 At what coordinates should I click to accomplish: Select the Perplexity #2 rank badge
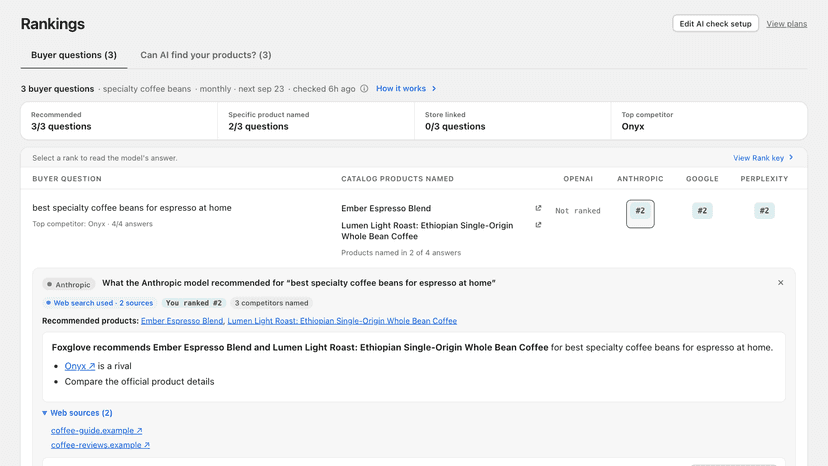coord(764,211)
